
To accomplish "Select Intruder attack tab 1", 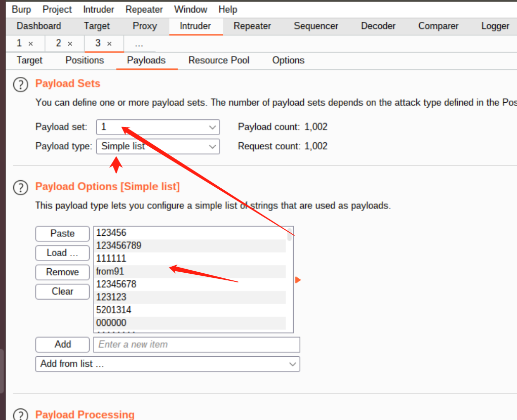I will pos(19,43).
